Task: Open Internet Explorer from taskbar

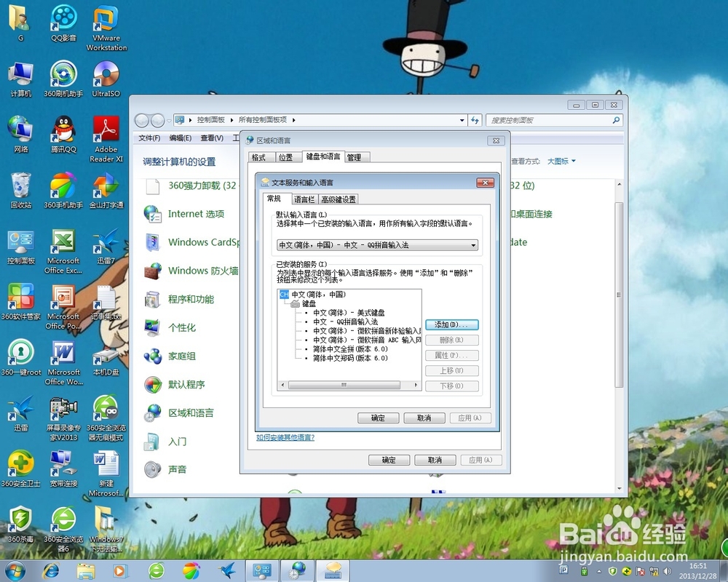Action: point(51,570)
